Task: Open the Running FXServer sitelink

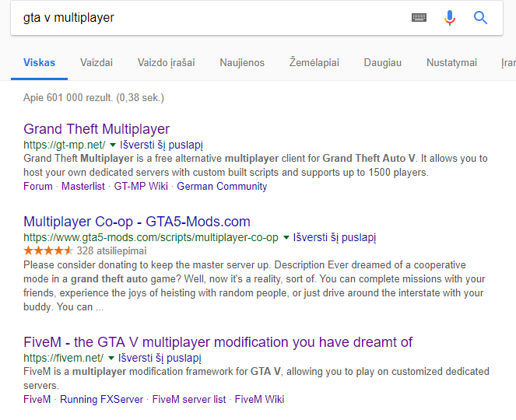Action: [x=101, y=399]
